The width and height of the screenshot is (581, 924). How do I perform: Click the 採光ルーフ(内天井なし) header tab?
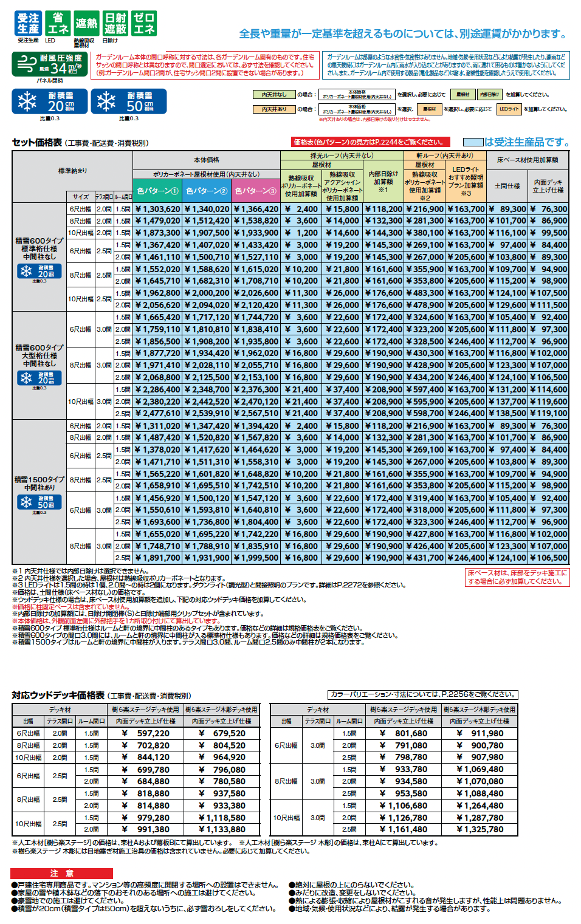click(342, 156)
